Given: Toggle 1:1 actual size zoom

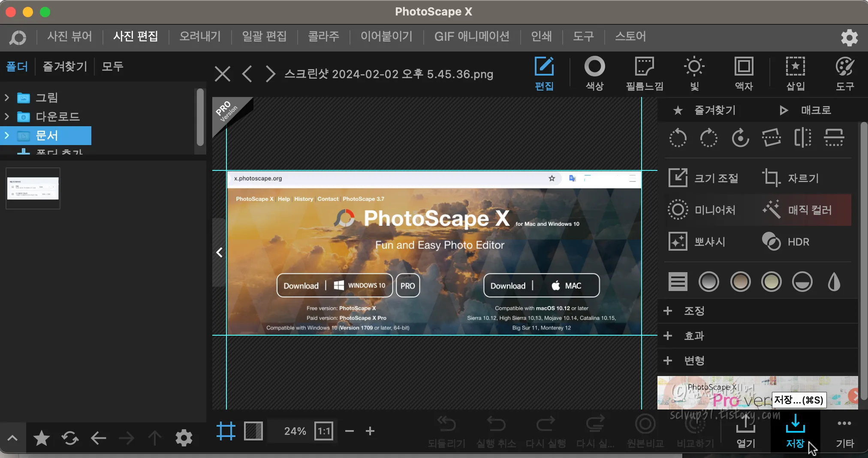Looking at the screenshot, I should [x=324, y=431].
